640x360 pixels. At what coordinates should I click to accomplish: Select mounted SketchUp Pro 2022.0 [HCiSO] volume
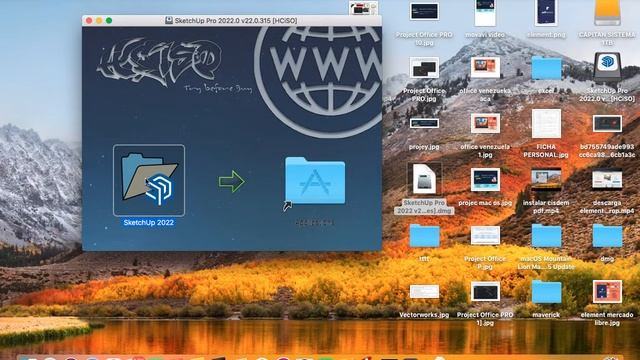[607, 67]
